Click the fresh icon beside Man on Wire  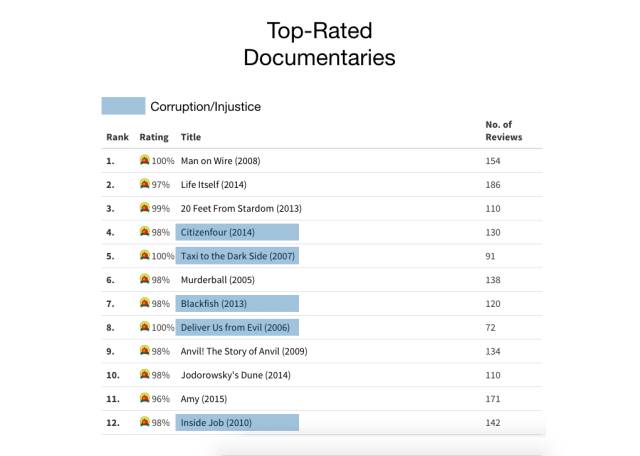click(144, 160)
